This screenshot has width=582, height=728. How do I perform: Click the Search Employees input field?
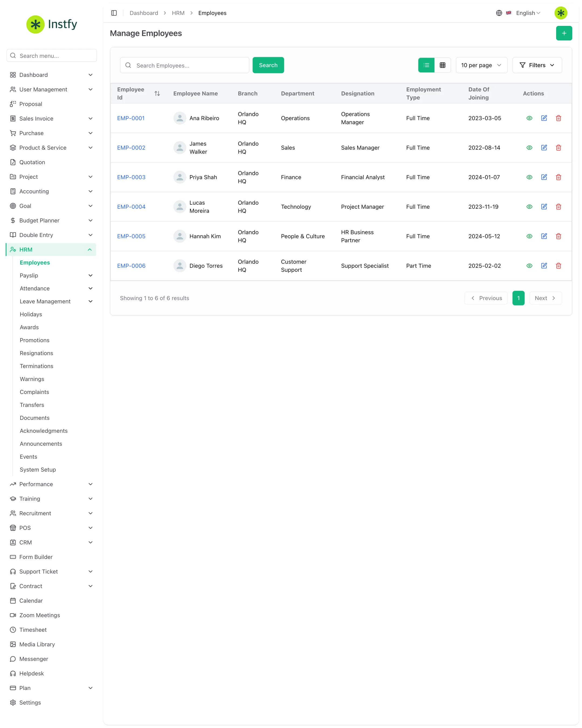pos(185,65)
